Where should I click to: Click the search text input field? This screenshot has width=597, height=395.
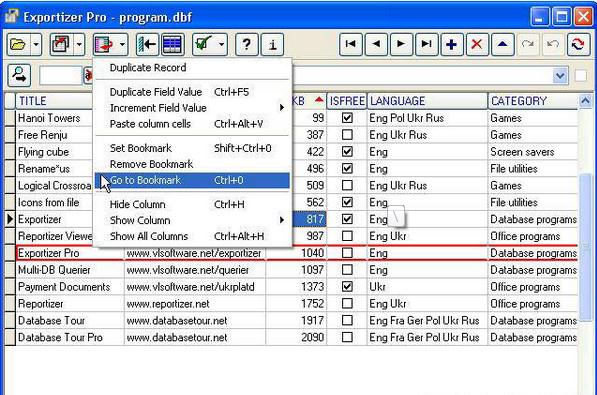60,75
